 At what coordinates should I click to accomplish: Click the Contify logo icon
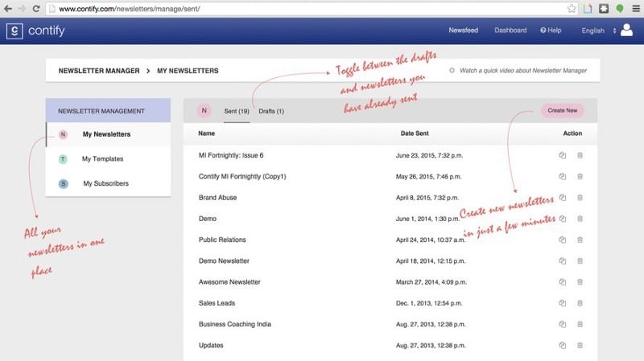tap(14, 31)
